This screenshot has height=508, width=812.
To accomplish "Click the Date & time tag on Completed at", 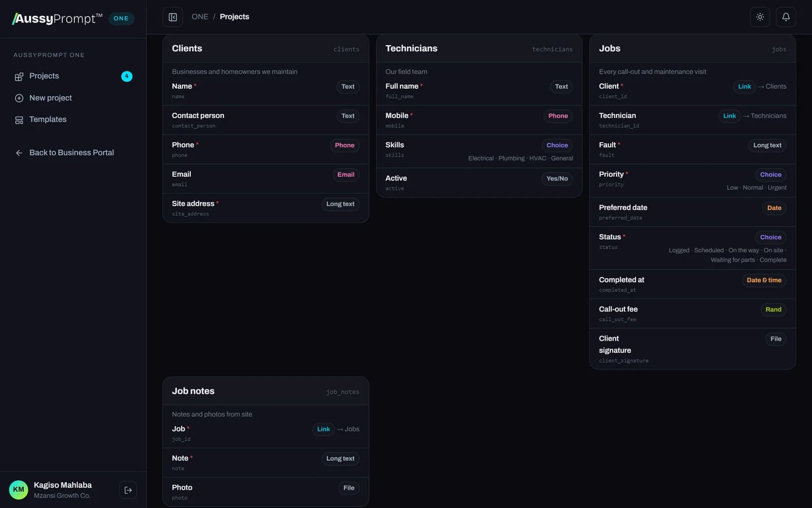I will coord(764,280).
